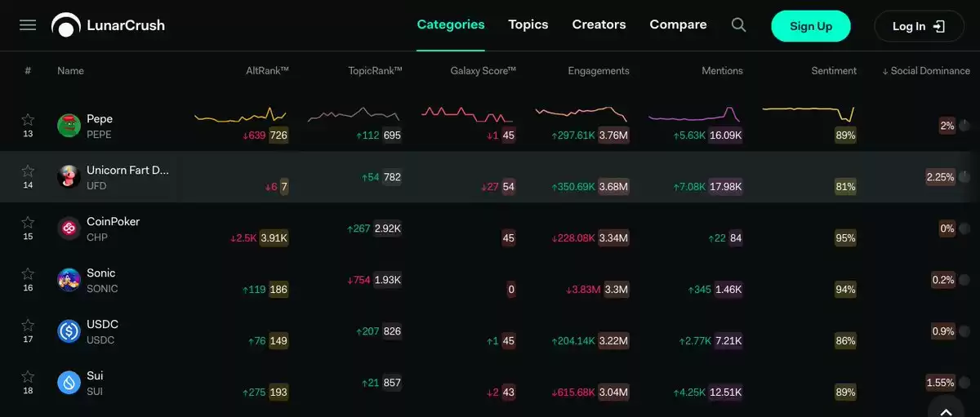Viewport: 980px width, 417px height.
Task: Click CoinPoker AltRank value 3.91K
Action: pyautogui.click(x=274, y=238)
